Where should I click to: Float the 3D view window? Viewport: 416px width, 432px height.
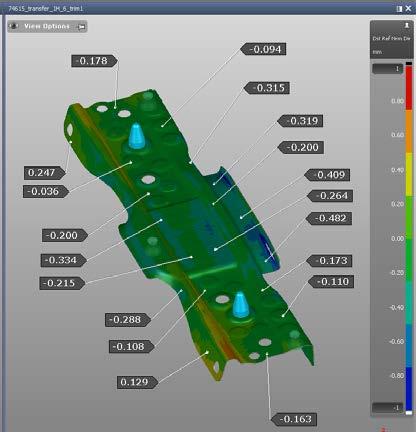399,9
